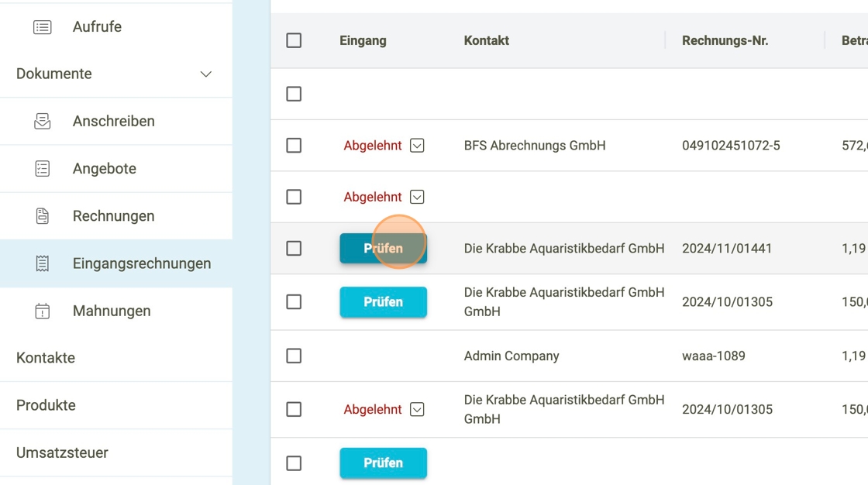Click the Mahnungen calendar icon
Image resolution: width=868 pixels, height=485 pixels.
click(x=43, y=311)
